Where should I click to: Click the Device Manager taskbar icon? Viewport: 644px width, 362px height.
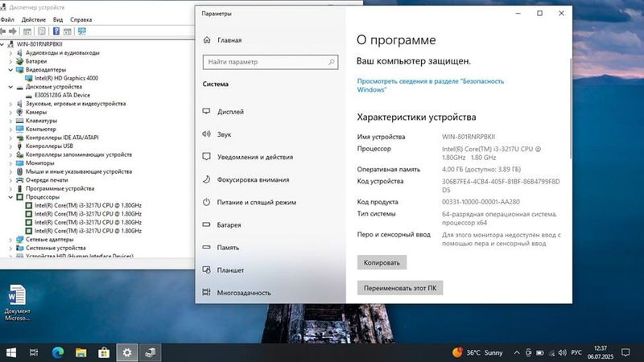pyautogui.click(x=151, y=352)
